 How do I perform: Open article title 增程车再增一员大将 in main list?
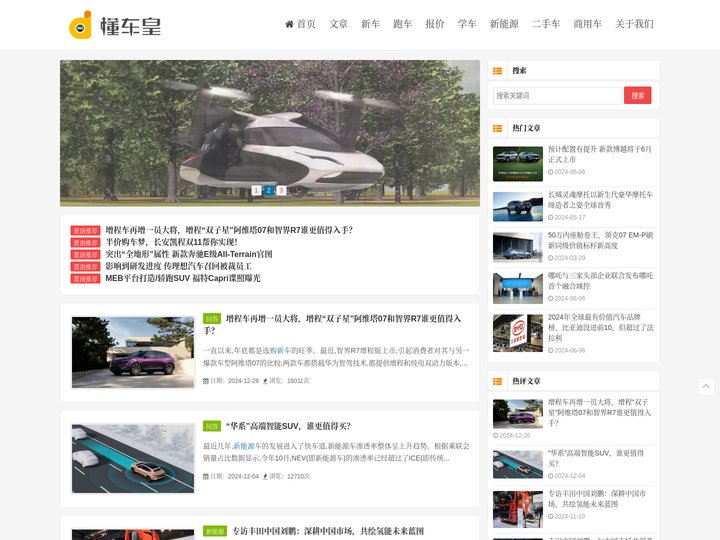click(332, 324)
